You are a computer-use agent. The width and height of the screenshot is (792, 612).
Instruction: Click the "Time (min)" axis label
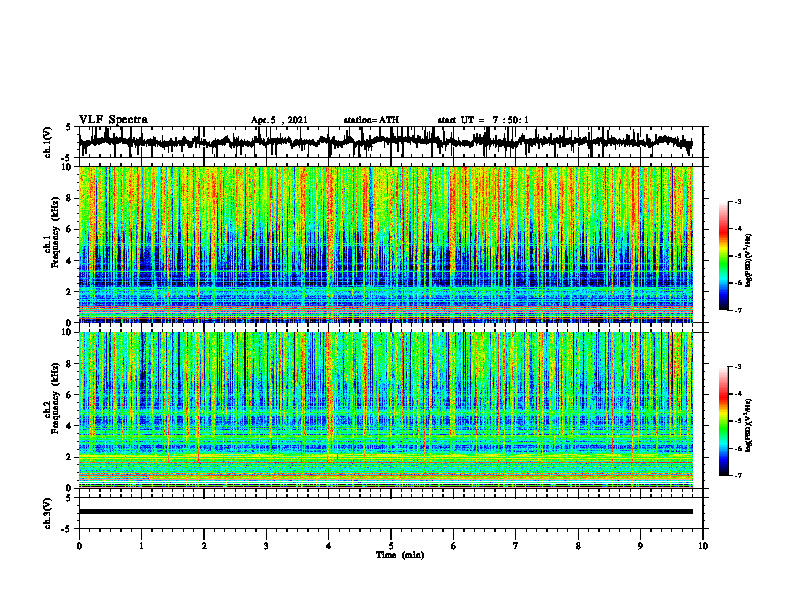pos(400,555)
